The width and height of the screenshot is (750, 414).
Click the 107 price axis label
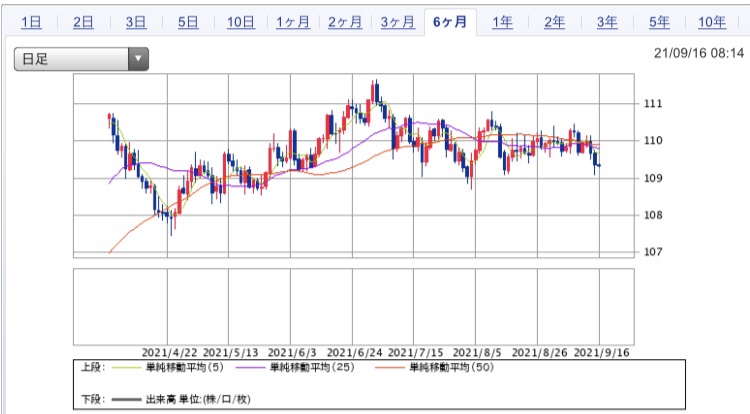point(653,251)
